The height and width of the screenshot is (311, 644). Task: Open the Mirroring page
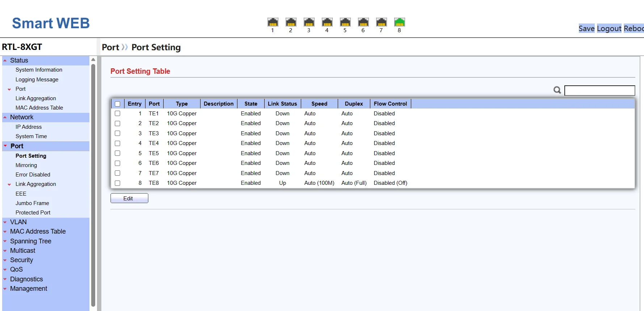pyautogui.click(x=26, y=165)
